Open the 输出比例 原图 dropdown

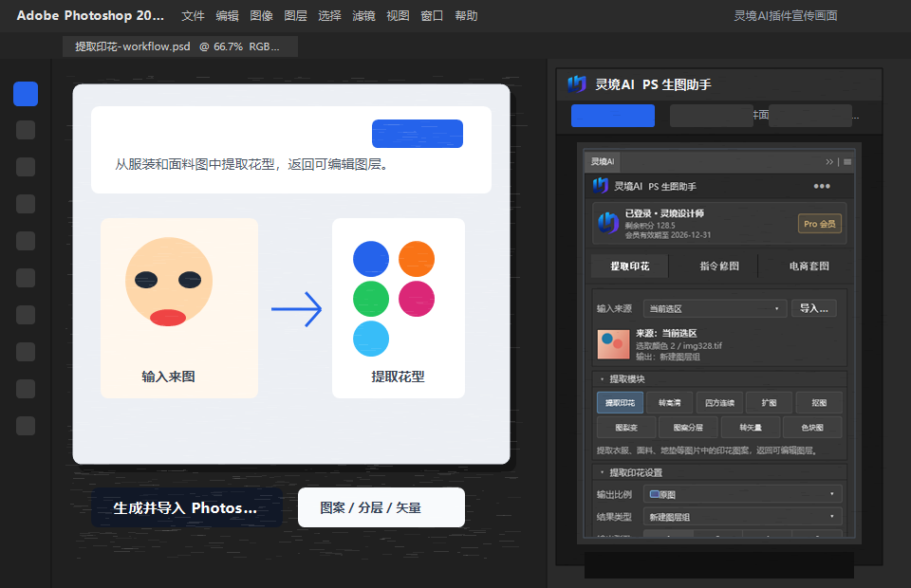pos(742,494)
